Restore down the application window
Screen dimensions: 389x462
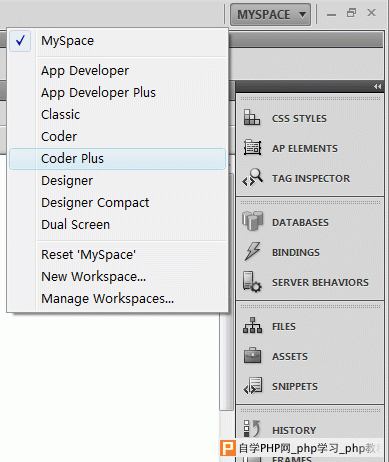click(351, 13)
